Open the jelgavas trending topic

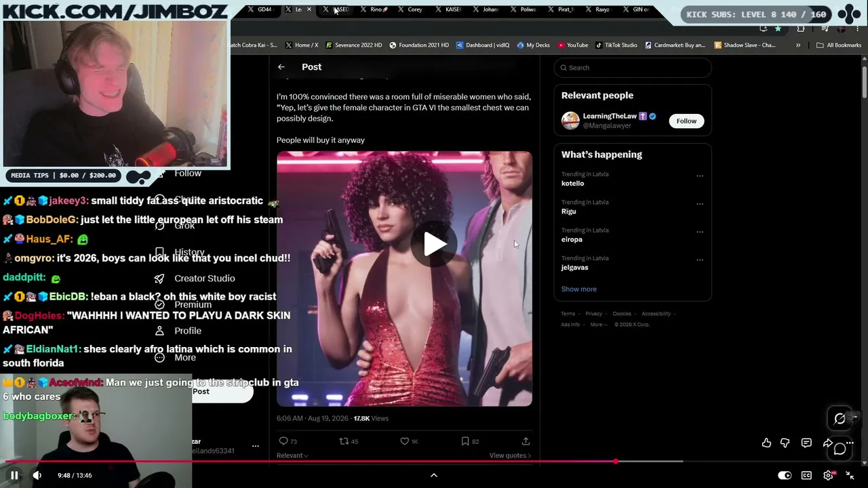coord(574,268)
